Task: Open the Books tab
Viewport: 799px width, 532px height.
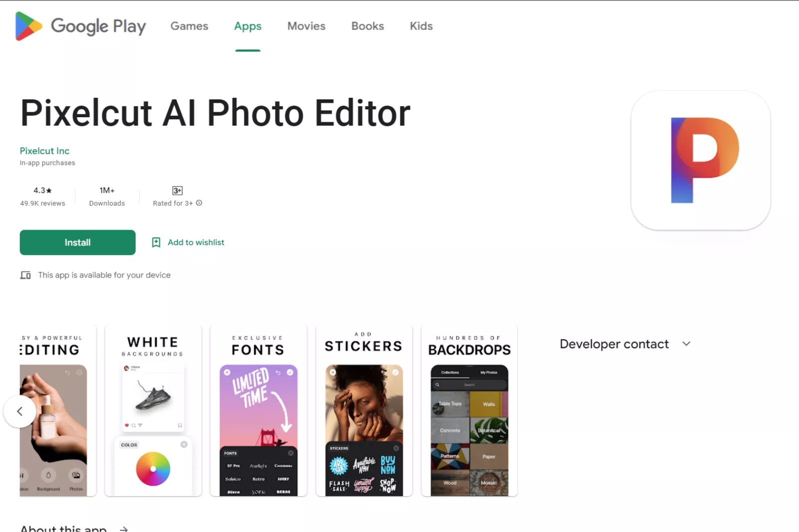Action: (x=368, y=26)
